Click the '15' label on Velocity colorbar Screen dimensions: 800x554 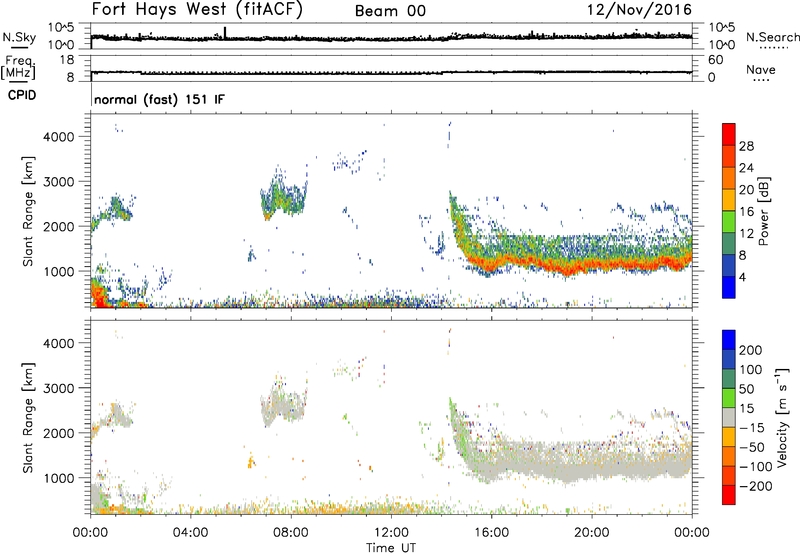click(x=747, y=409)
